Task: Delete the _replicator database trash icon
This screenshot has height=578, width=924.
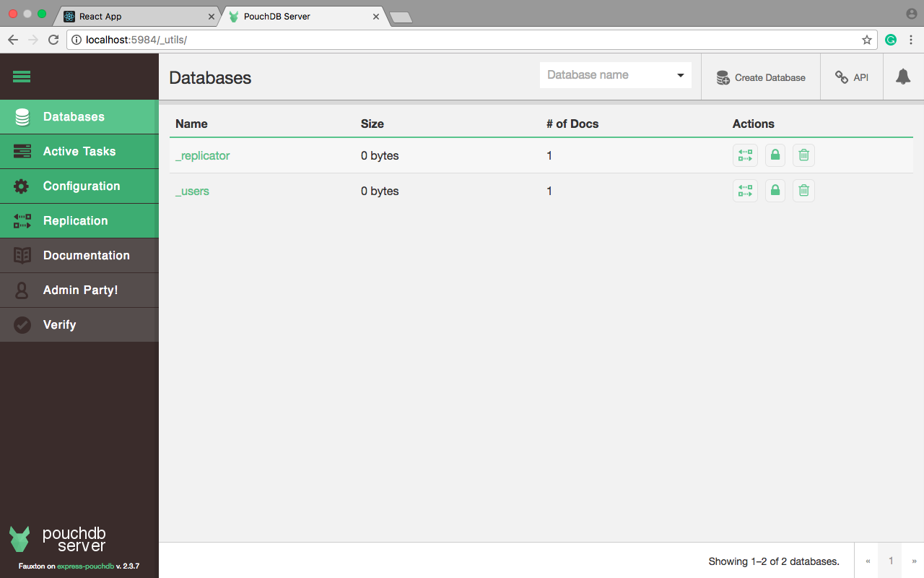Action: [804, 155]
